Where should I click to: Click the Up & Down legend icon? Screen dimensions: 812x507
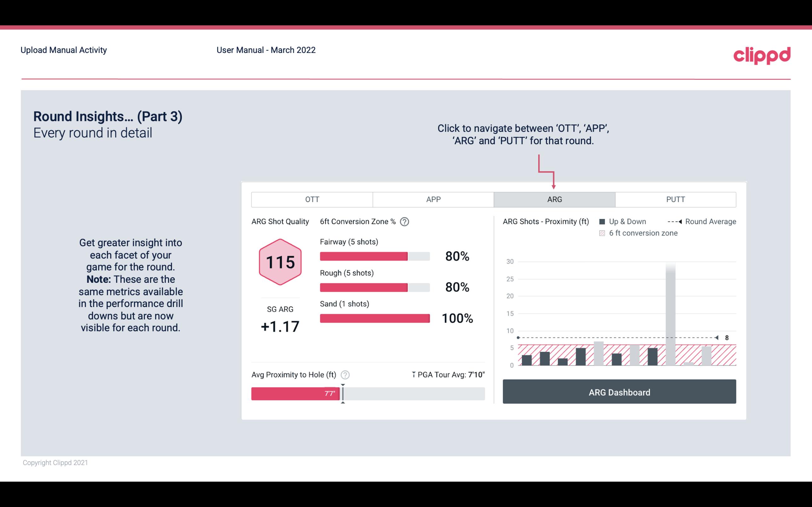click(604, 221)
